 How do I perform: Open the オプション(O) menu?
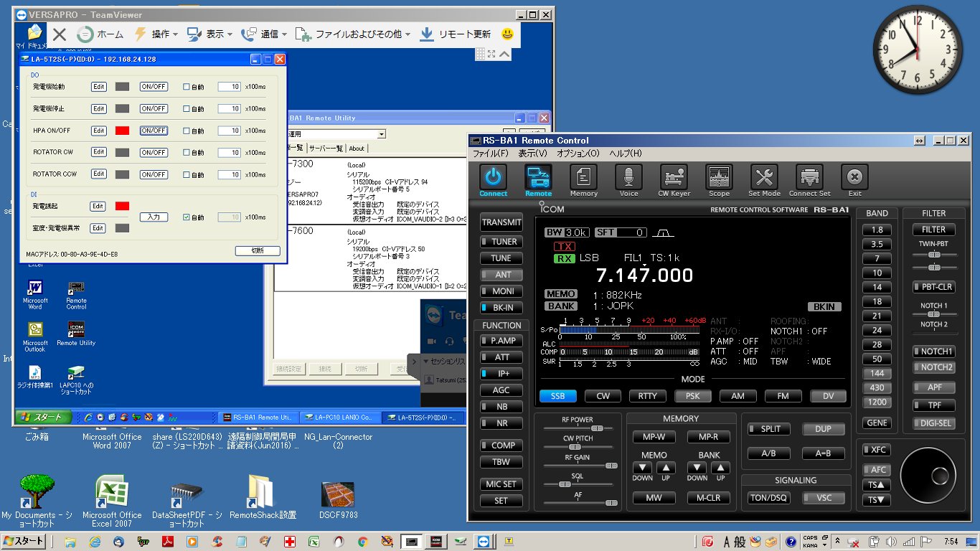[578, 154]
